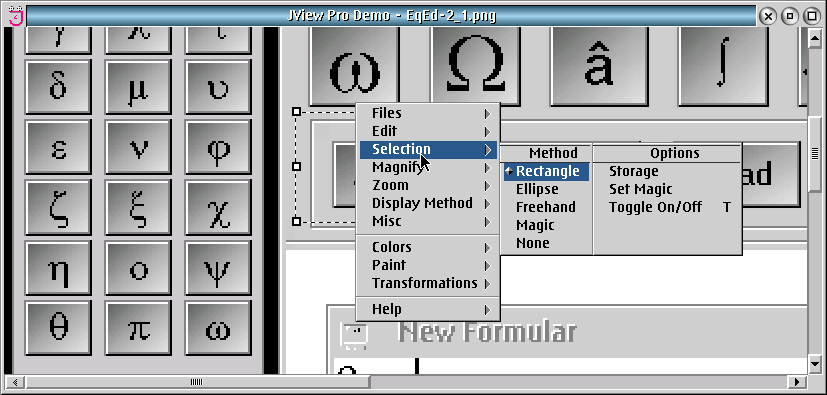Click the vertical scrollbar down arrow

(814, 363)
